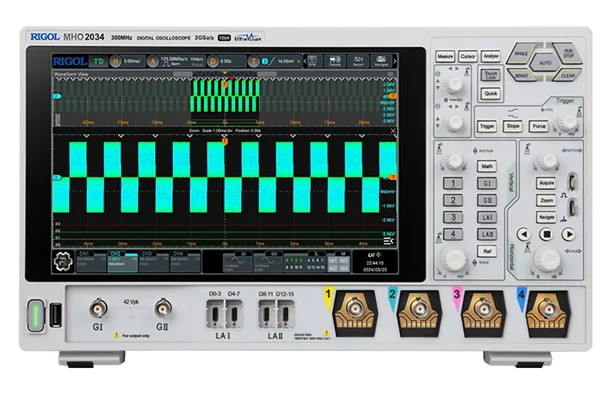Click the Cursor key
The width and height of the screenshot is (600, 400).
tap(468, 56)
